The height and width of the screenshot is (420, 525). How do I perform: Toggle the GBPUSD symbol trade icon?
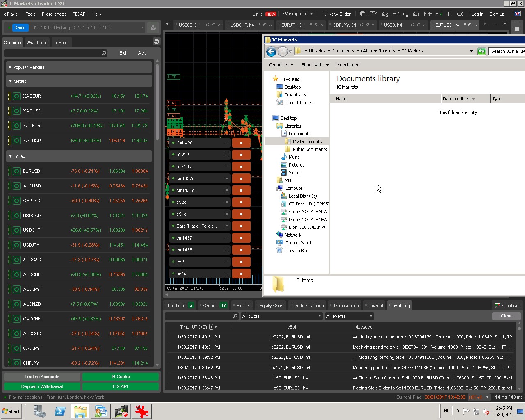coord(16,201)
